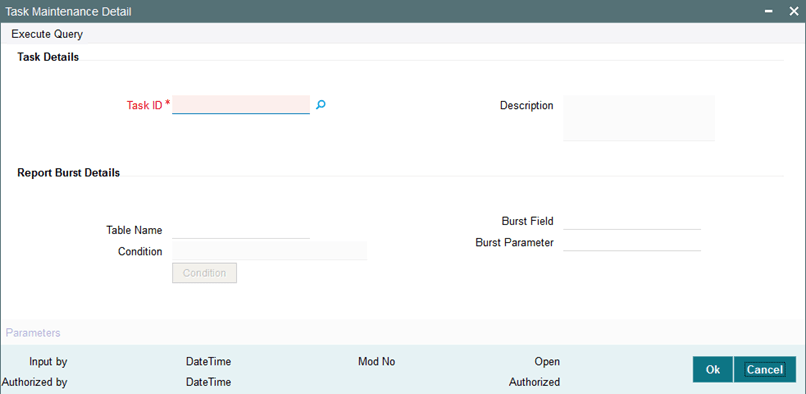Viewport: 806px width, 394px height.
Task: Open the Parameters link
Action: [33, 333]
